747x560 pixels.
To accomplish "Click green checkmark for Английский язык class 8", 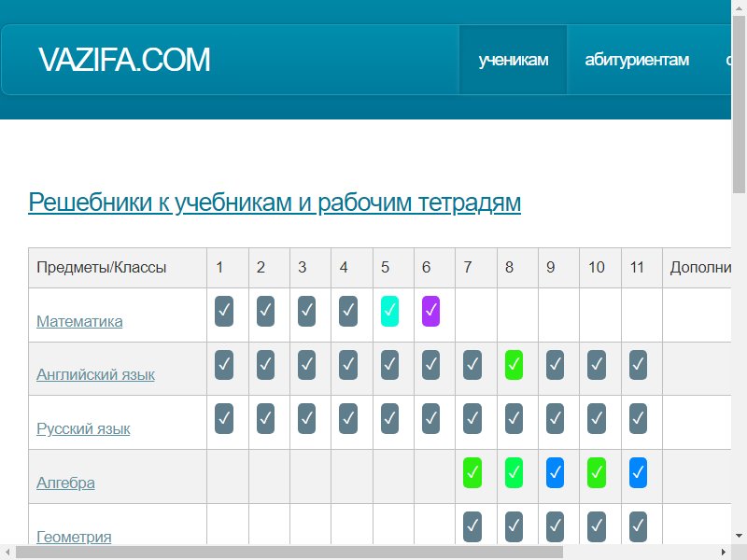I will [514, 365].
